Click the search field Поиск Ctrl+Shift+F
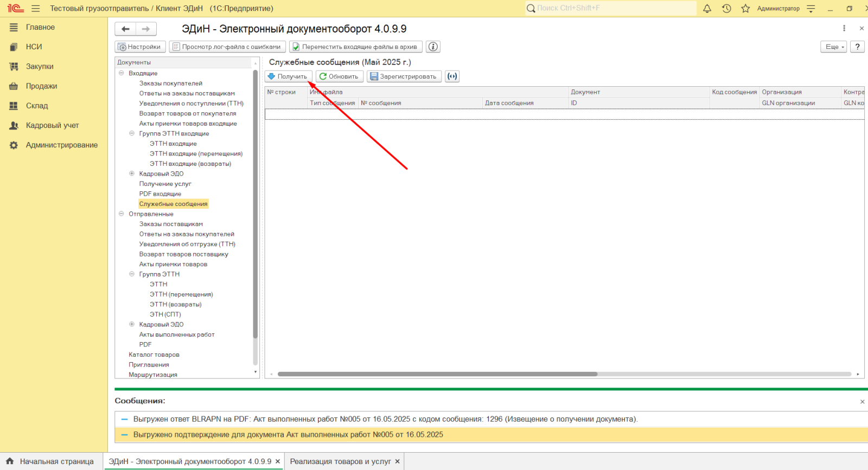This screenshot has height=470, width=868. pos(610,8)
